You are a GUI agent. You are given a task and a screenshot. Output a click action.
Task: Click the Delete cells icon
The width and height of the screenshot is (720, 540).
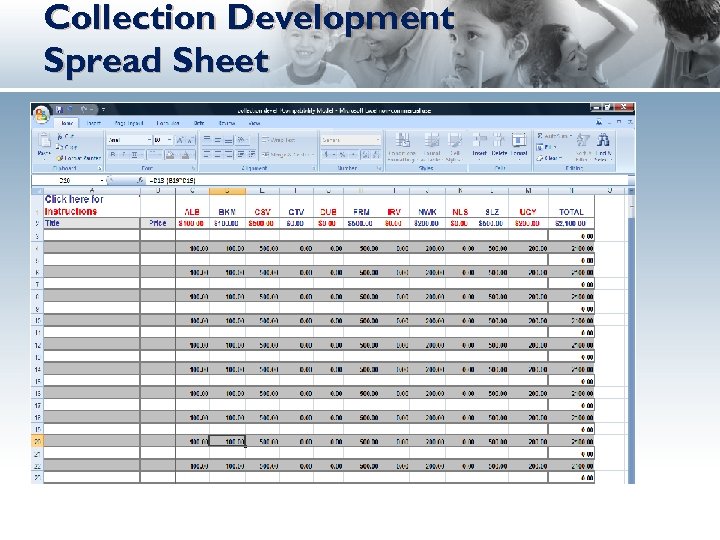499,140
